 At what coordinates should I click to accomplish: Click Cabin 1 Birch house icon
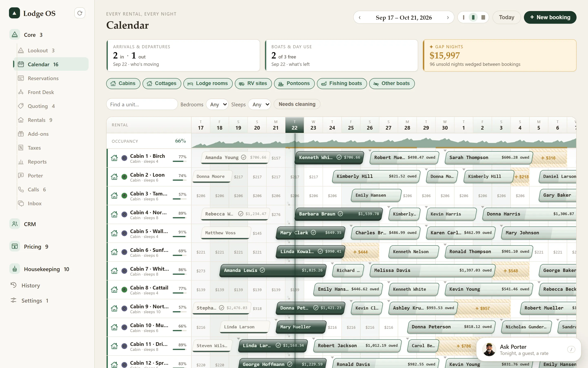(114, 158)
